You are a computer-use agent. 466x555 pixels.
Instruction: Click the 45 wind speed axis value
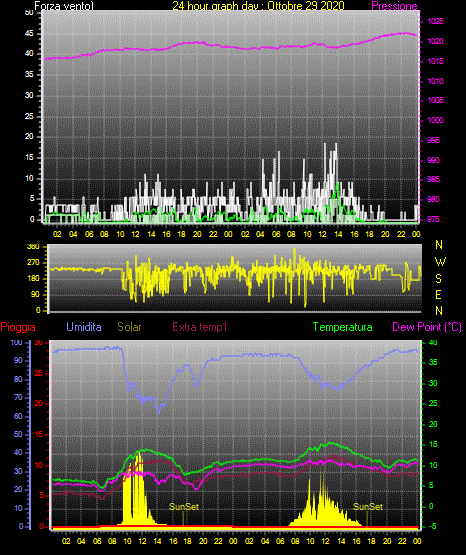(29, 34)
